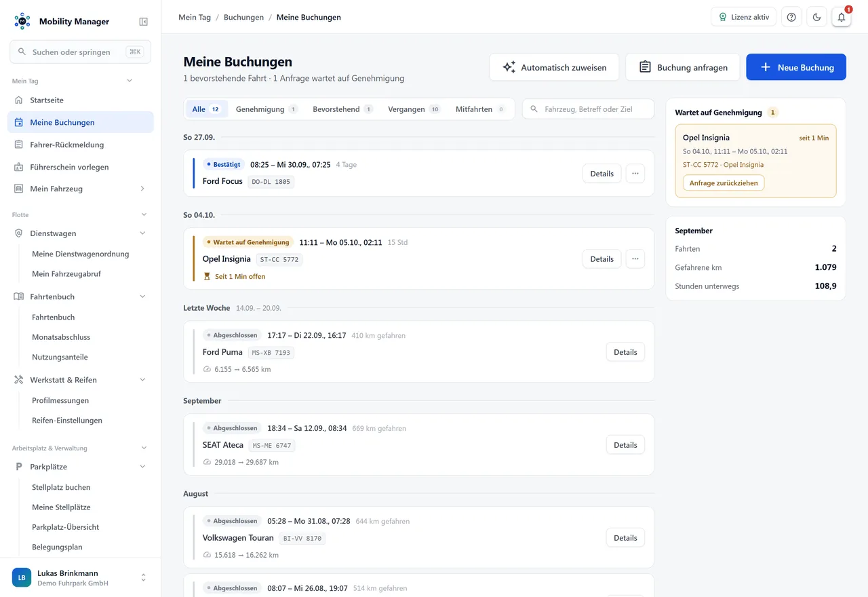The width and height of the screenshot is (868, 597).
Task: Click the Startseite home icon
Action: pos(19,100)
